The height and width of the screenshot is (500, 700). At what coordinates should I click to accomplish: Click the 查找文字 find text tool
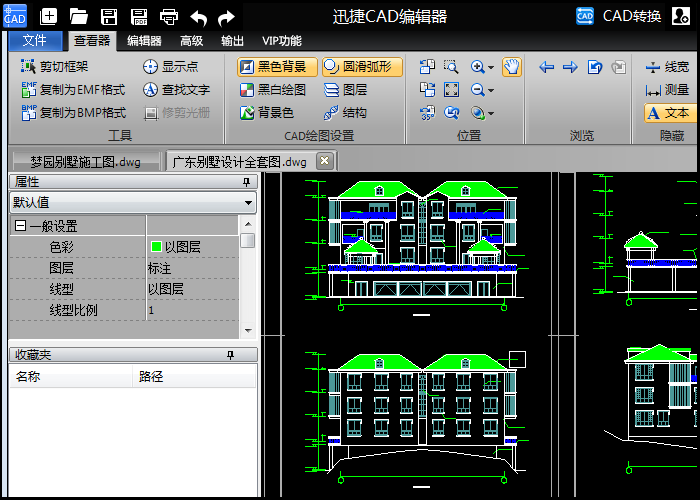pos(176,90)
